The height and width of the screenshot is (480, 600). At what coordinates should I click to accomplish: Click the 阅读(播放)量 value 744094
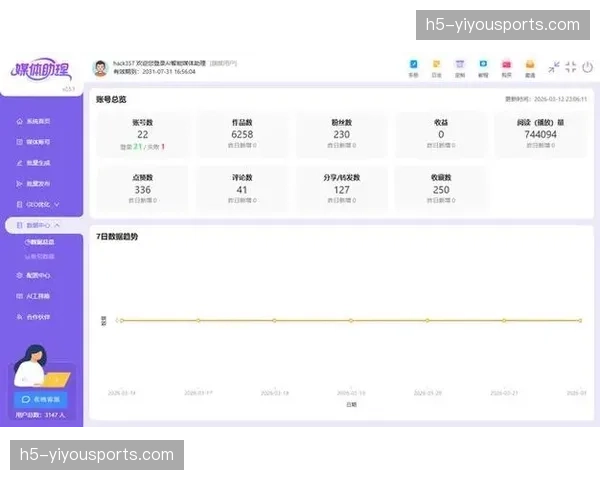tap(540, 134)
